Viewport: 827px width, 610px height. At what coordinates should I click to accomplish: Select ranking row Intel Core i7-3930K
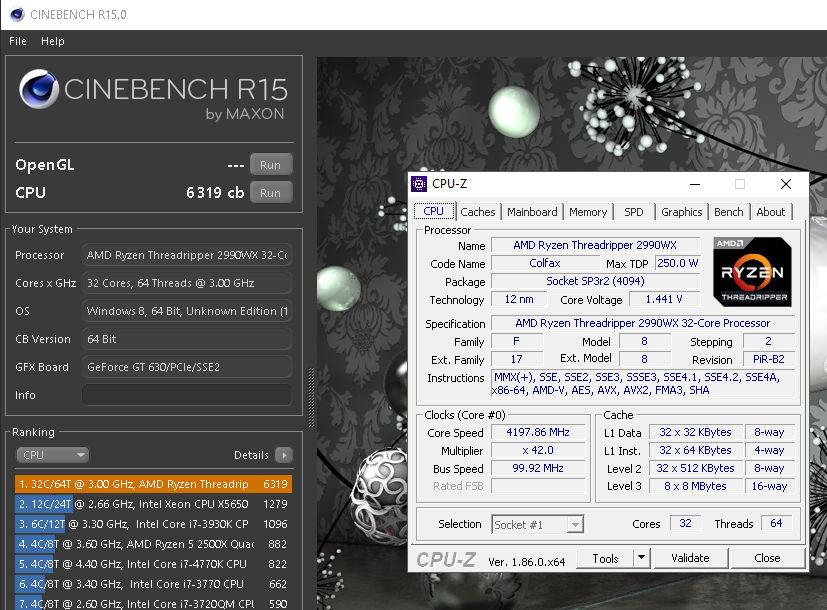tap(153, 524)
